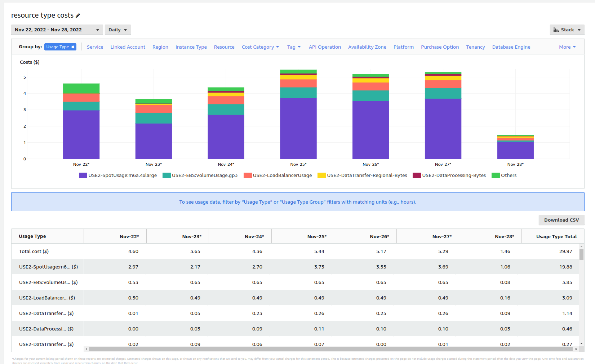Toggle the USE2-DataTransfer-Regional-Bytes legend swatch
Image resolution: width=595 pixels, height=364 pixels.
(321, 176)
